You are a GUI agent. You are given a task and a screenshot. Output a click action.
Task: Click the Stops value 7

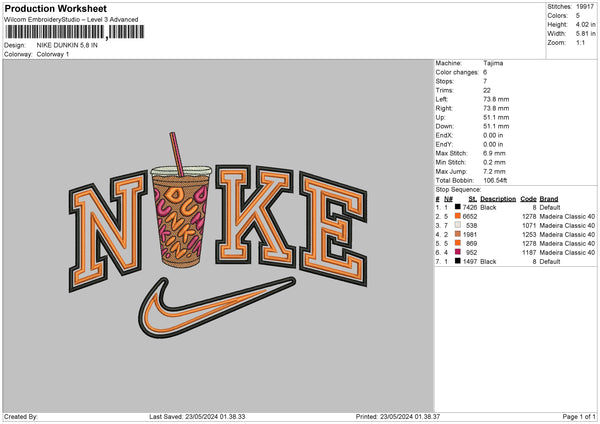coord(485,81)
